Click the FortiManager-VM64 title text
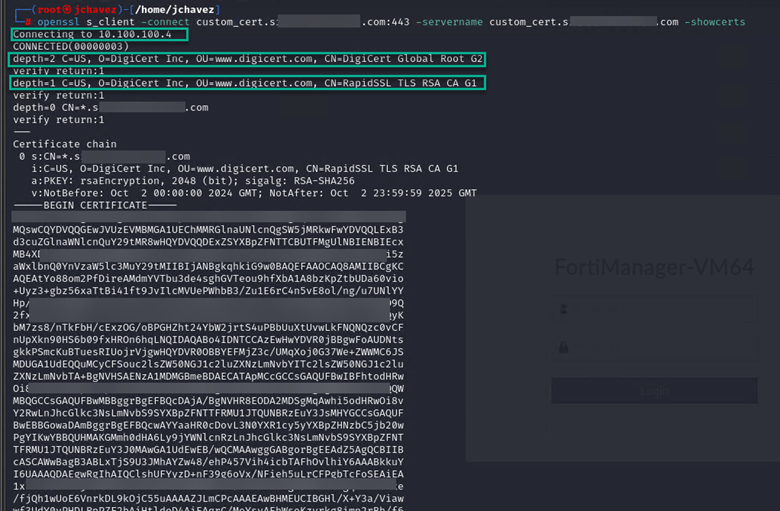 click(654, 267)
